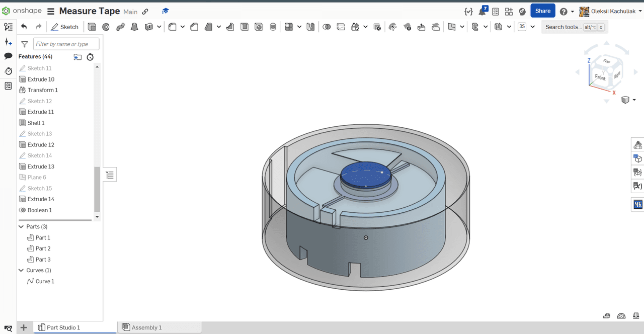Start a new Sketch

coord(64,27)
